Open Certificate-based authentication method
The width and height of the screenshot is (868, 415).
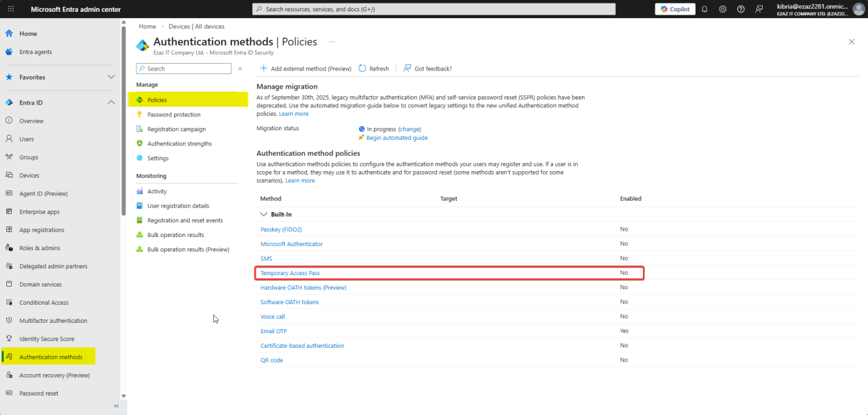302,346
